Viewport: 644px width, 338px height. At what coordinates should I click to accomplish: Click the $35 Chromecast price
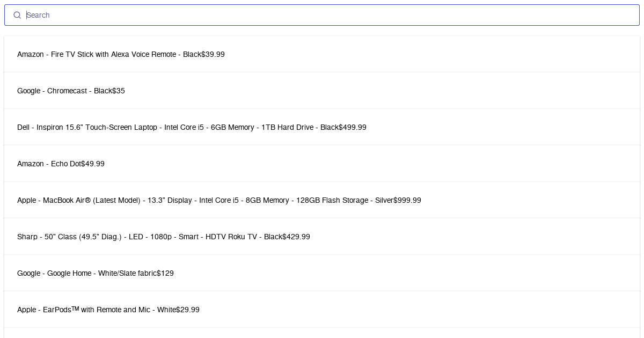tap(119, 91)
